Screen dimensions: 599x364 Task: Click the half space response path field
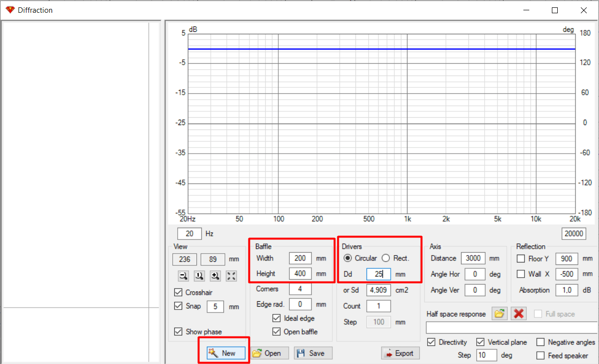512,327
